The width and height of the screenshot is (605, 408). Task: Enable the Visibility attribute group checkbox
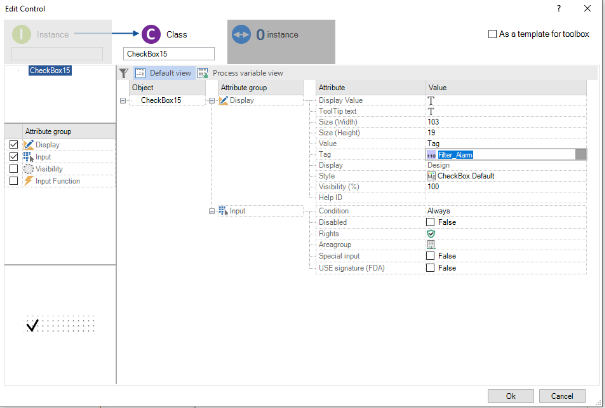[x=14, y=169]
